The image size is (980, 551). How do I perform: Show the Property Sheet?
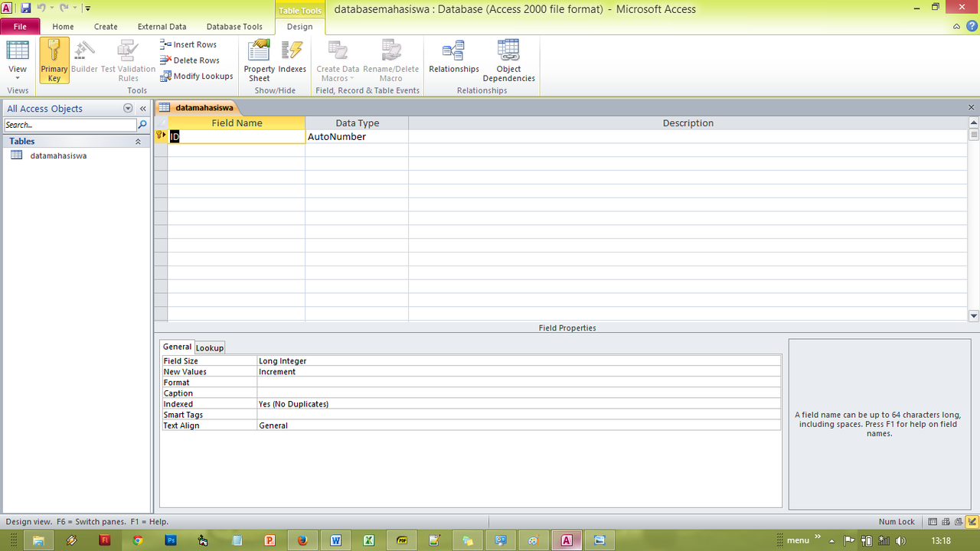(260, 60)
